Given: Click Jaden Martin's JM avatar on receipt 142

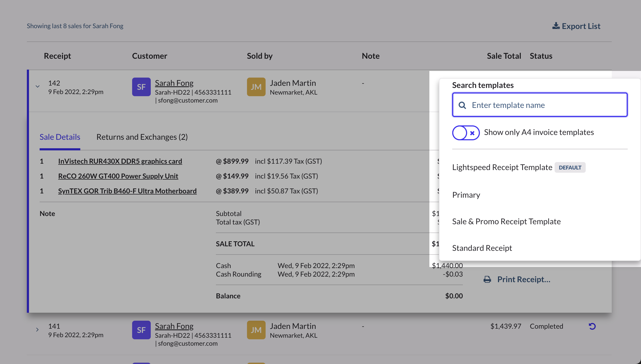Looking at the screenshot, I should pyautogui.click(x=256, y=87).
